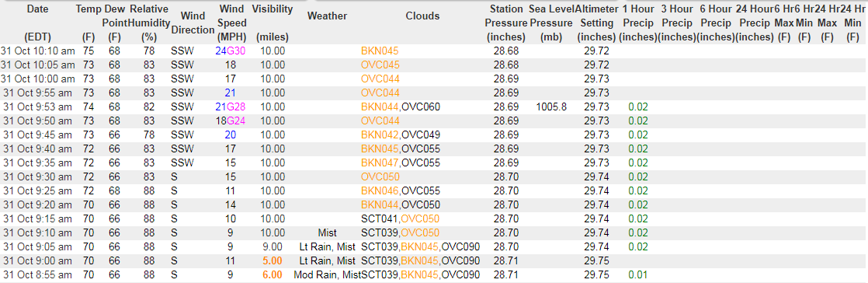Select the 18G24 wind speed cell
868x283 pixels.
pyautogui.click(x=230, y=121)
